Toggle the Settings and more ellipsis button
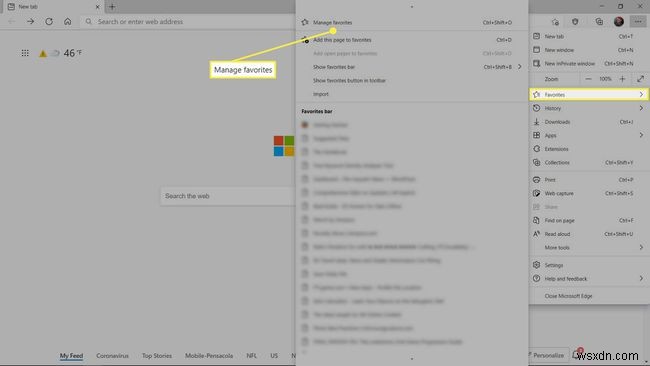The width and height of the screenshot is (650, 366). 638,22
